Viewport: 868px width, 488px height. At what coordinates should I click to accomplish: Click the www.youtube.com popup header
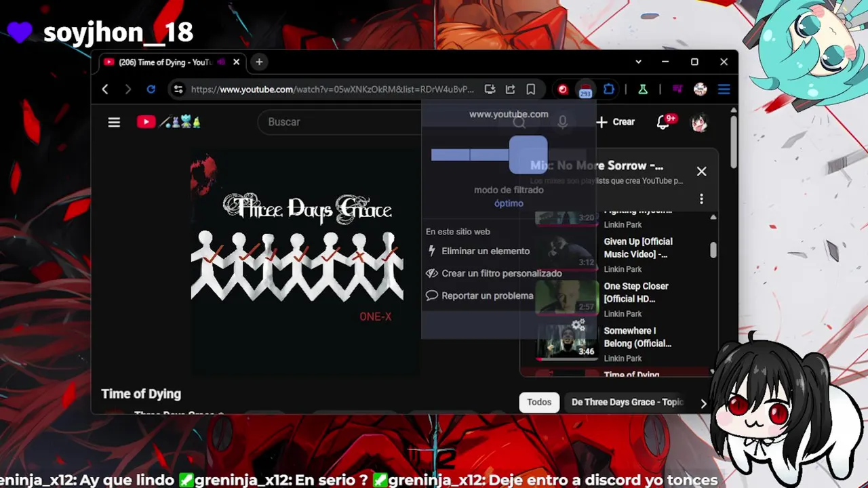point(509,114)
